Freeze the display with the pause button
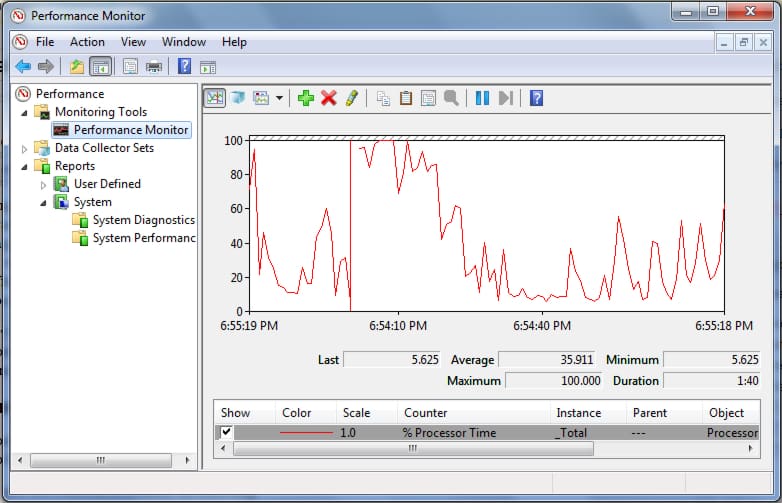 [482, 98]
